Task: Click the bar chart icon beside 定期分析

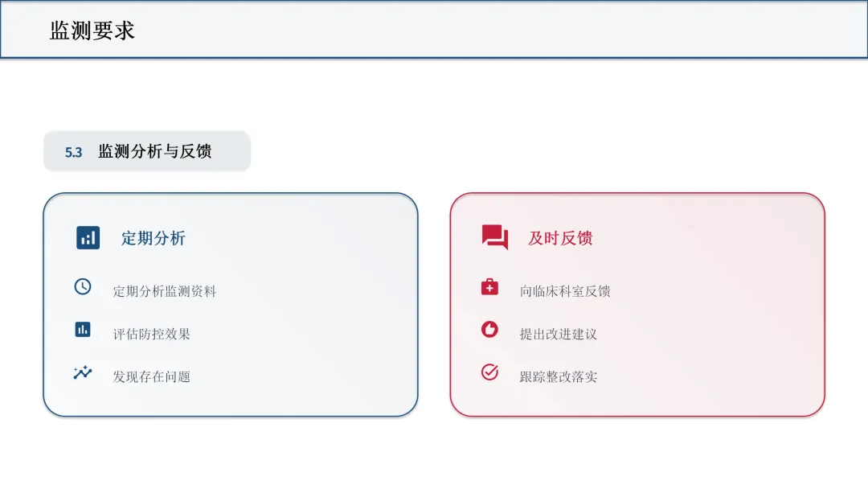Action: tap(88, 237)
